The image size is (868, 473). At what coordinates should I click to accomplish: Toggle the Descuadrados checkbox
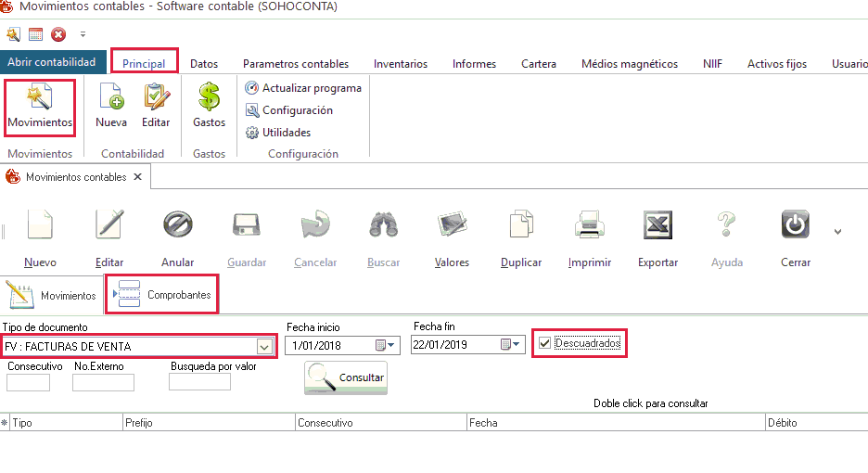(545, 344)
